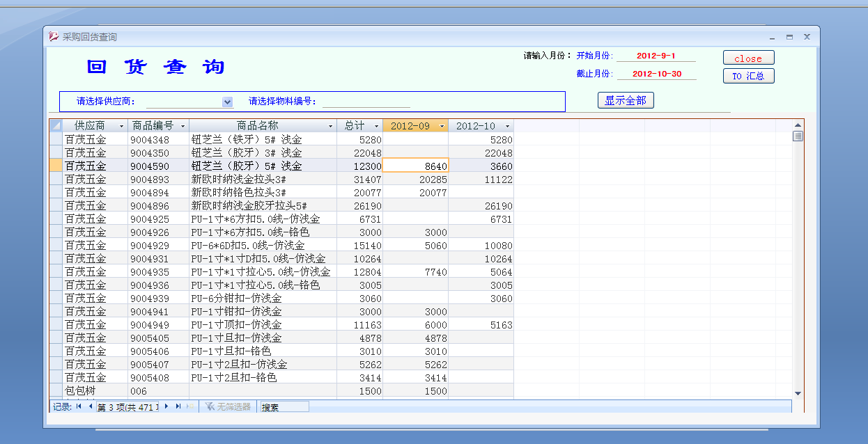
Task: Go to first record in navigation bar
Action: point(79,406)
